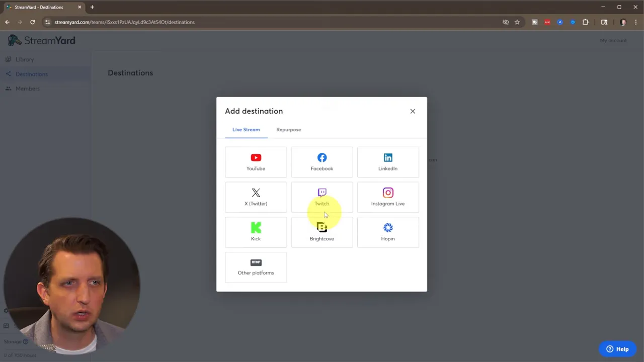Open the Members section in the sidebar
Screen dimensions: 644x362
click(x=28, y=88)
